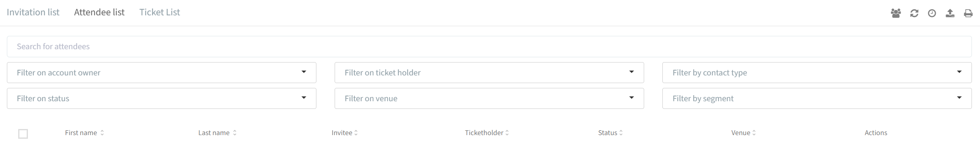Expand the Filter on account owner dropdown
Viewport: 980px width, 148px height.
[x=161, y=73]
